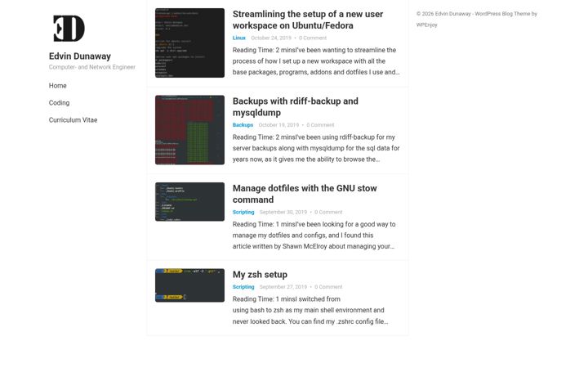
Task: Open the GNU stow post thumbnail
Action: 189,202
